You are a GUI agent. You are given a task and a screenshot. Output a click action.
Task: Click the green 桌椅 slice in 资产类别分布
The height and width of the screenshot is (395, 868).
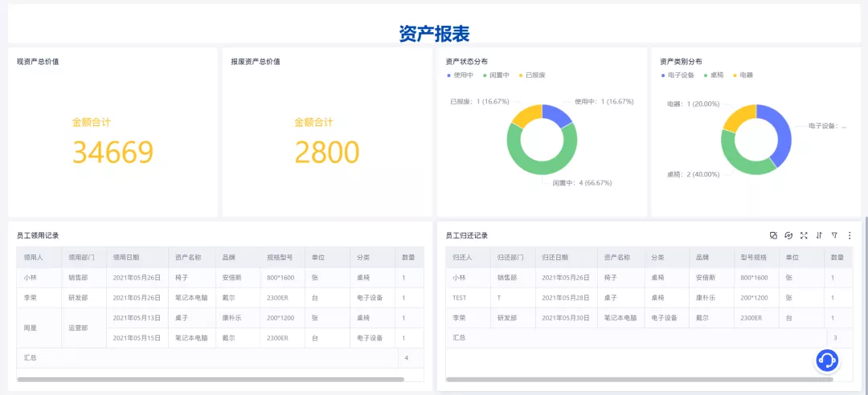point(736,161)
